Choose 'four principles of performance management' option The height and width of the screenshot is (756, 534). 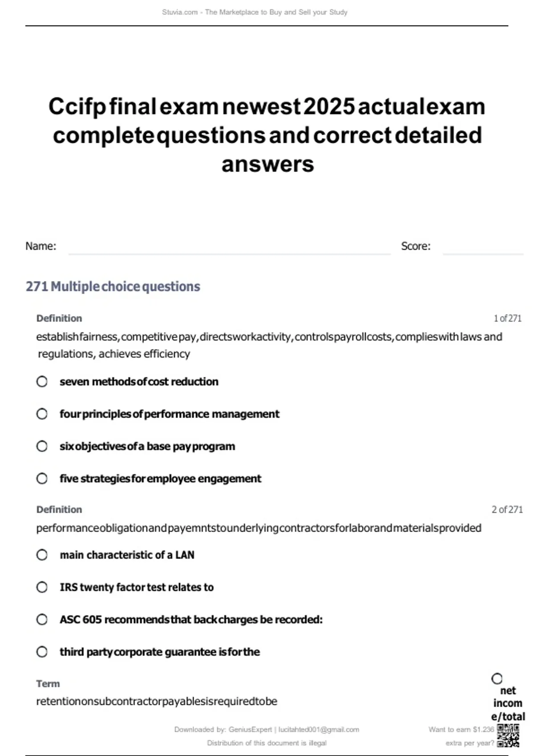[x=42, y=414]
